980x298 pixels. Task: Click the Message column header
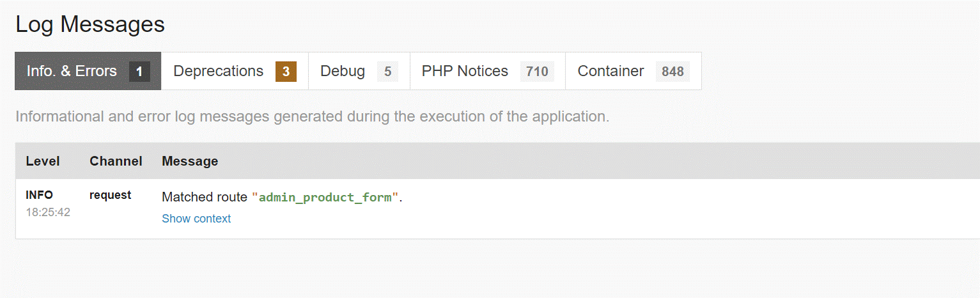pyautogui.click(x=190, y=161)
